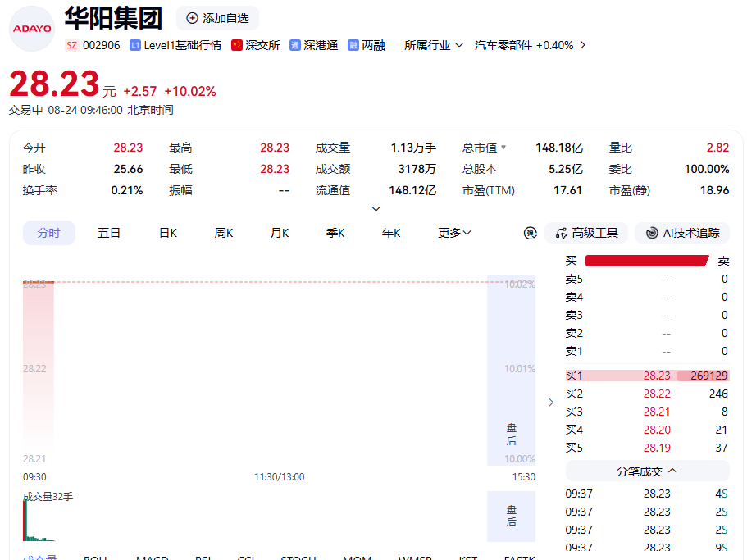
Task: Open the 总市值 dropdown triangle
Action: [503, 147]
